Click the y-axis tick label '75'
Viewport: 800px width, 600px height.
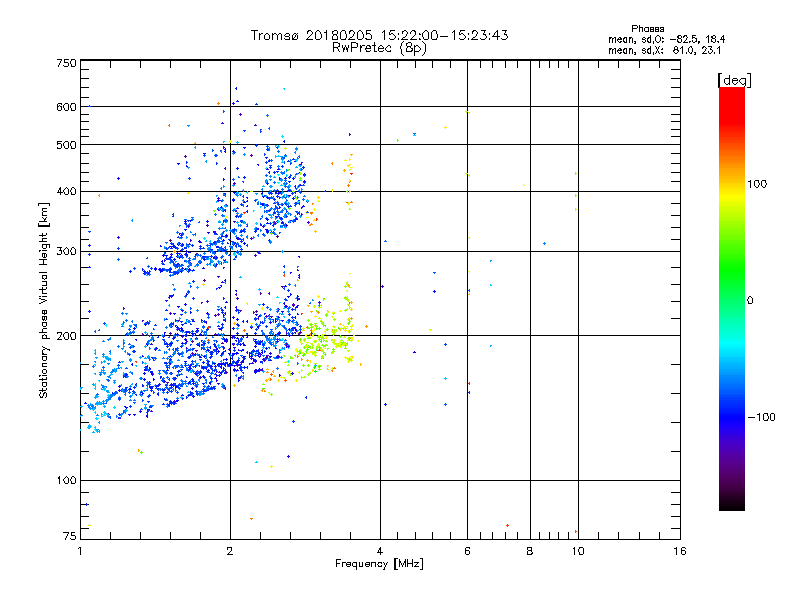tap(70, 536)
